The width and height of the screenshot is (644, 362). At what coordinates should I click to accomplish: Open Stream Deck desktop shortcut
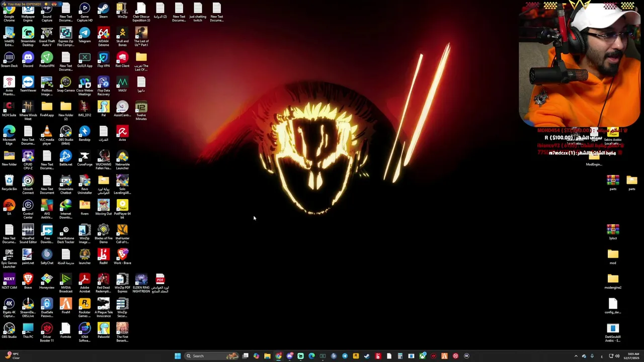point(9,60)
